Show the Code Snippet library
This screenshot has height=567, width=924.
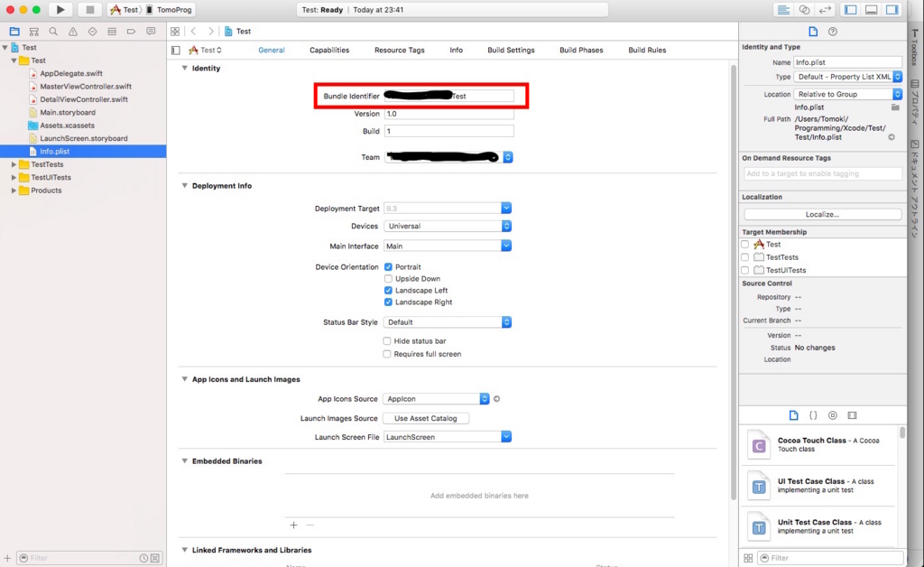813,415
